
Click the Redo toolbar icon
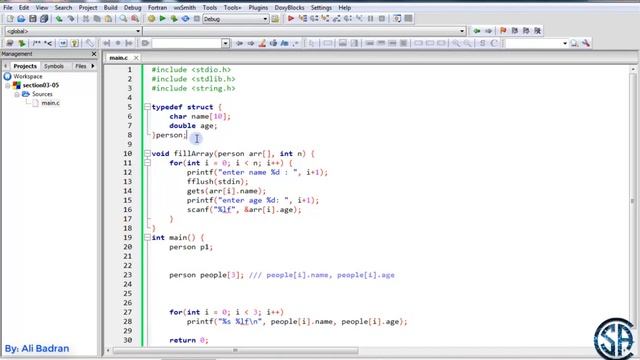(x=71, y=19)
